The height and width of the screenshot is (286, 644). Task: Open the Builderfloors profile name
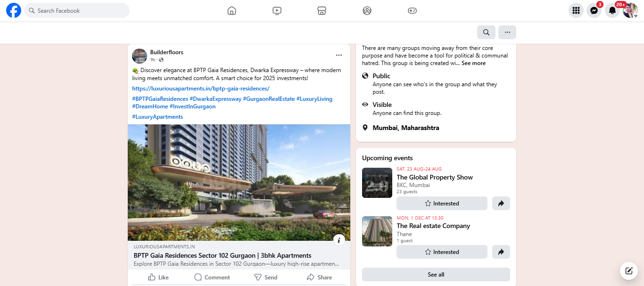(x=166, y=52)
